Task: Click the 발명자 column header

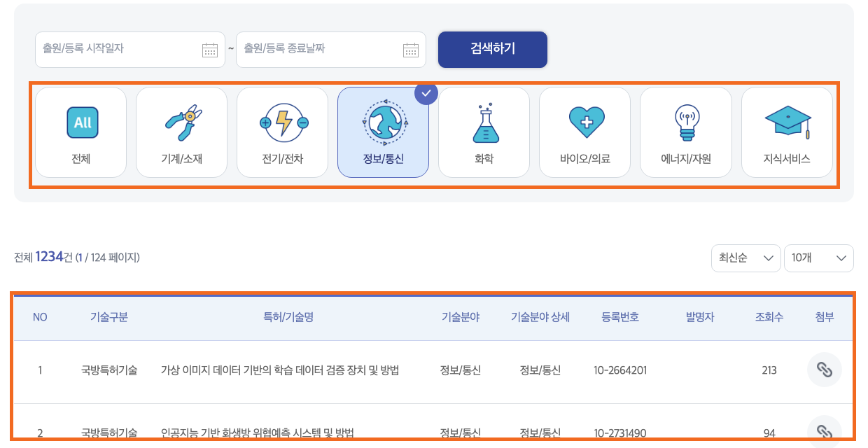Action: coord(700,317)
